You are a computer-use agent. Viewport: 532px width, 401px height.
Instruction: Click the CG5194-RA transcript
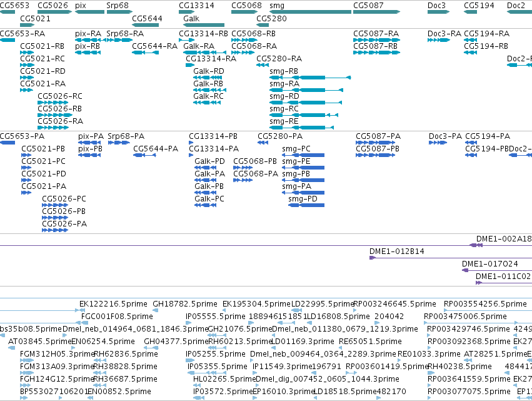[470, 40]
